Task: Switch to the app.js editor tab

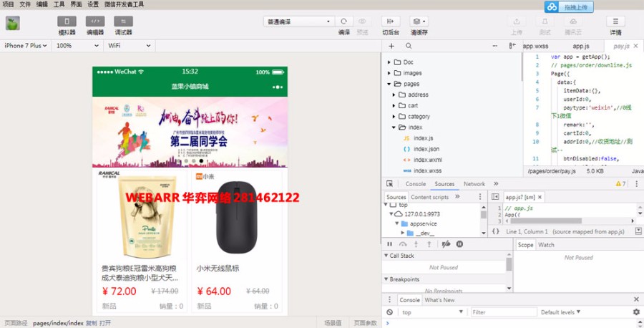Action: coord(581,46)
